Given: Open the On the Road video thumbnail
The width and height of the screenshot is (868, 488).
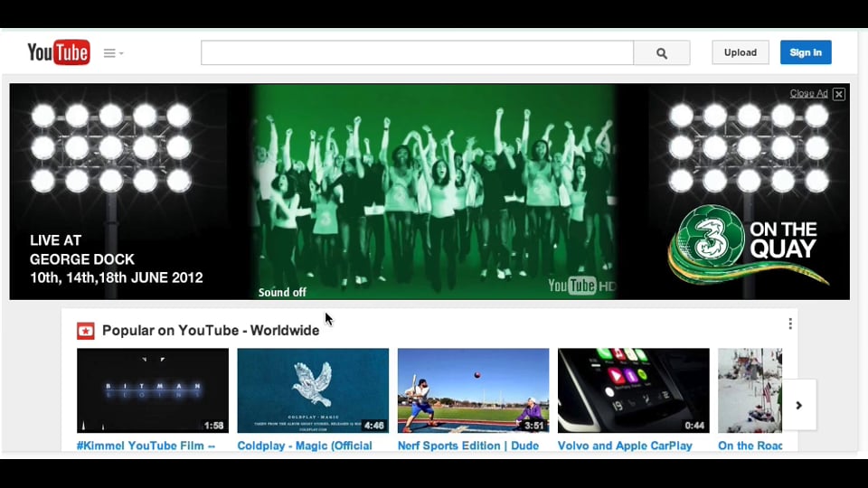Looking at the screenshot, I should [750, 390].
